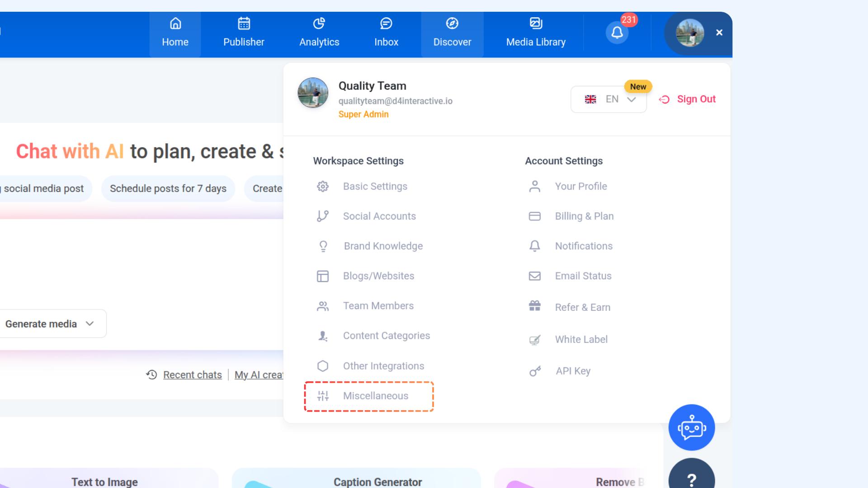Image resolution: width=868 pixels, height=488 pixels.
Task: Open the Publisher tab
Action: click(x=244, y=33)
